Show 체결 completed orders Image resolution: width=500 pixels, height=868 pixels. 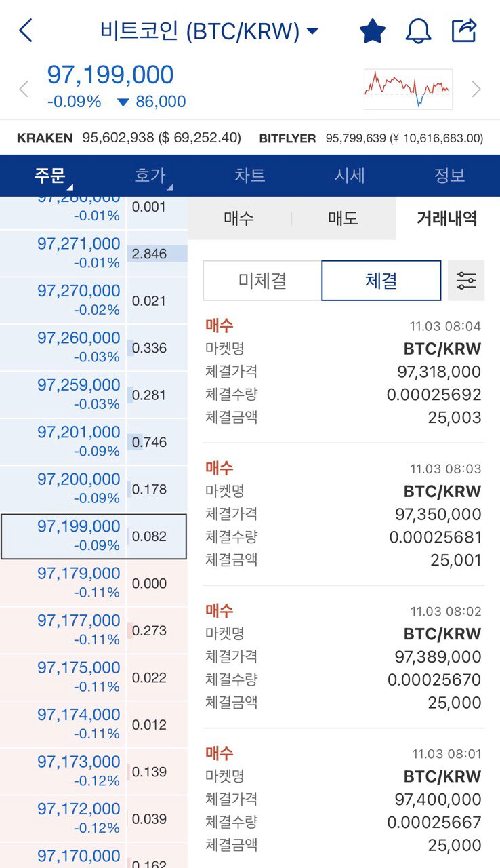(x=381, y=281)
